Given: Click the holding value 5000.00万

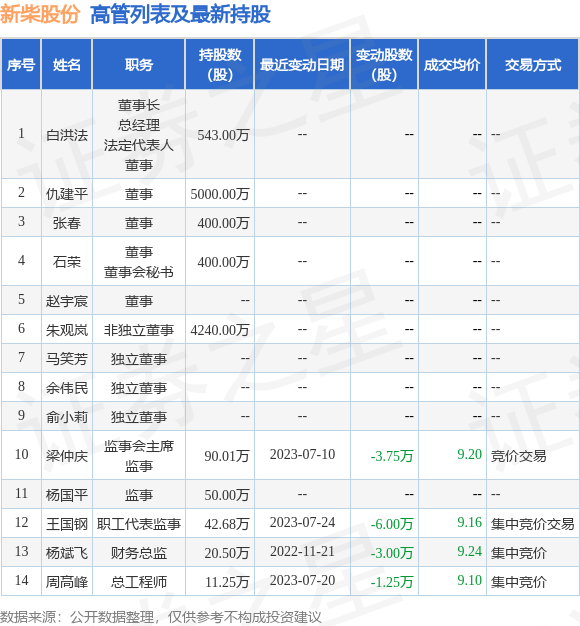Looking at the screenshot, I should (x=220, y=194).
